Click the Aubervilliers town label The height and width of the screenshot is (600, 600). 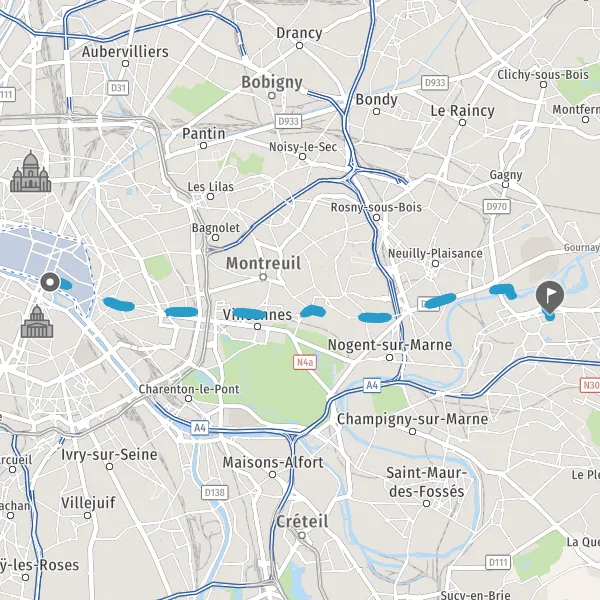coord(125,52)
